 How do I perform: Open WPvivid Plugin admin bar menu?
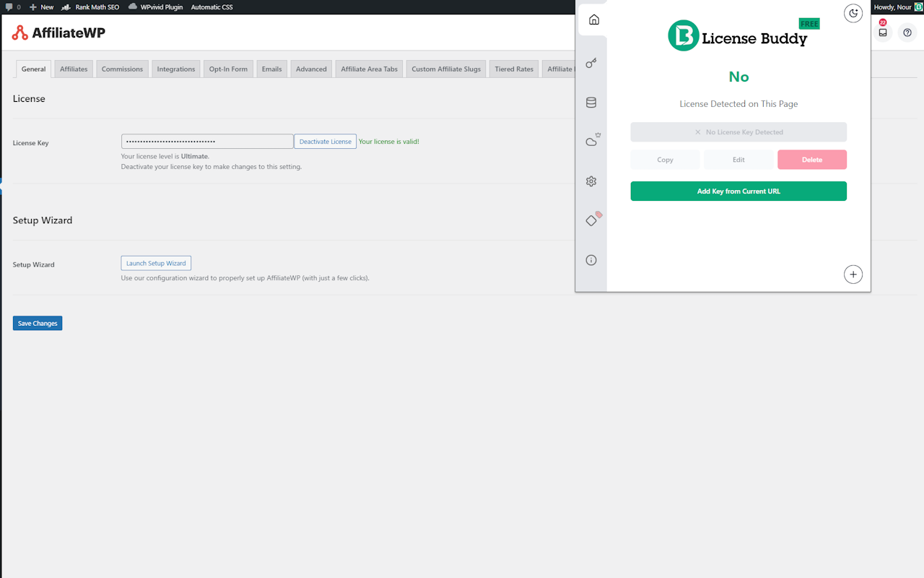[155, 7]
